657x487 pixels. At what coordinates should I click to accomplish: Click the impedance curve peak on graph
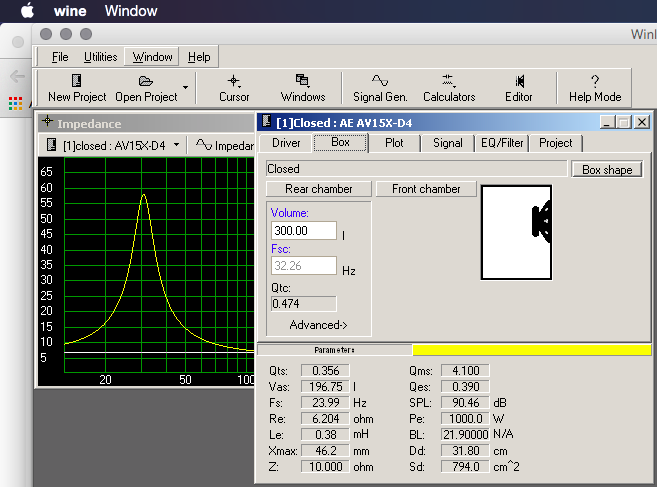click(x=144, y=195)
